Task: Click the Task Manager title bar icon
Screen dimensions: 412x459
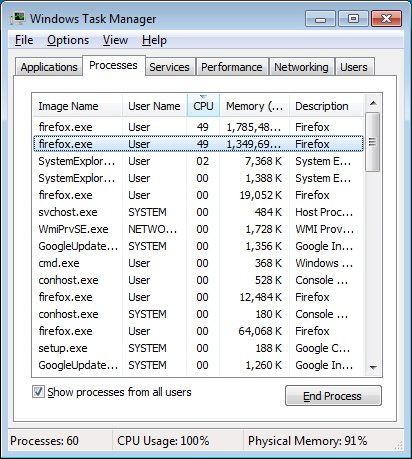Action: click(x=18, y=18)
